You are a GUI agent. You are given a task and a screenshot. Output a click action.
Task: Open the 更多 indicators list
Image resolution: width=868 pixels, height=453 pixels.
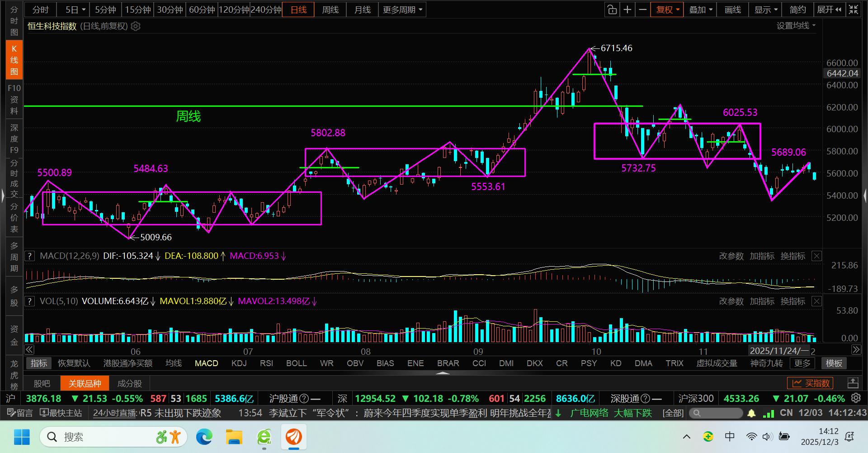point(802,363)
